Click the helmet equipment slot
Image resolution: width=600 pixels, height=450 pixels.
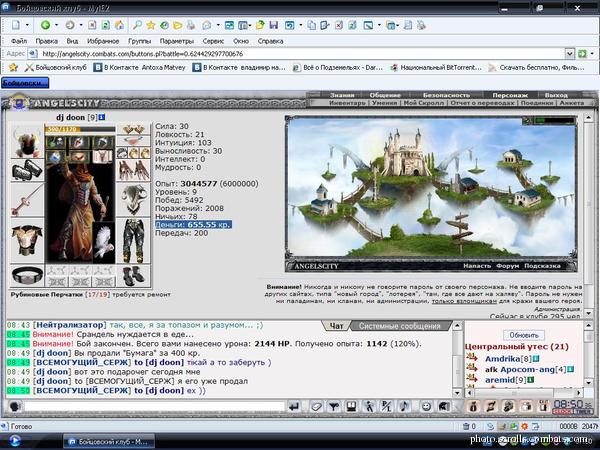click(27, 141)
